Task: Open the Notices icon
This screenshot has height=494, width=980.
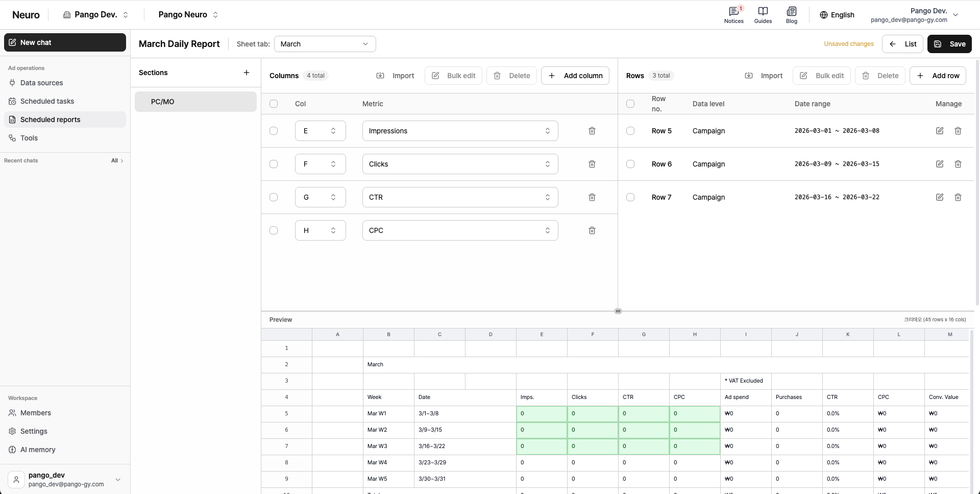Action: (734, 11)
